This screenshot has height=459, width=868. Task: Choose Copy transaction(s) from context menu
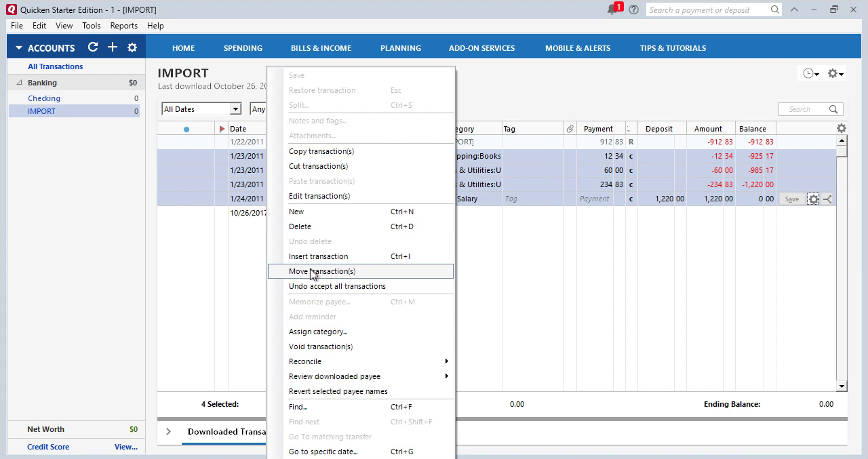tap(361, 151)
